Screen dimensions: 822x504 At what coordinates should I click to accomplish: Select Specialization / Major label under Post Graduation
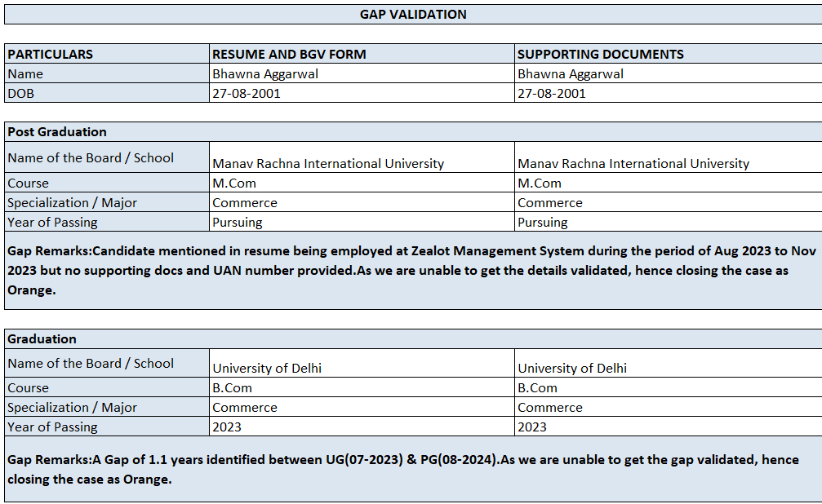[x=72, y=202]
